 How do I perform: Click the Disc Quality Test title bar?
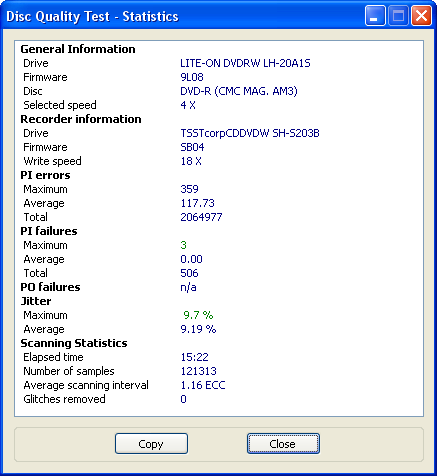[92, 16]
